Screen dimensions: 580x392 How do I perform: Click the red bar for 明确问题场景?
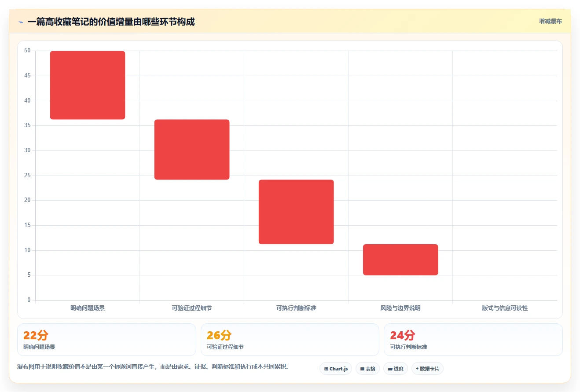pos(88,85)
